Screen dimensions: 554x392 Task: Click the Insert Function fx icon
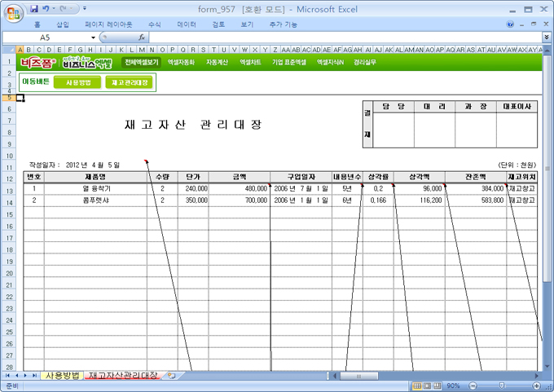tap(142, 37)
